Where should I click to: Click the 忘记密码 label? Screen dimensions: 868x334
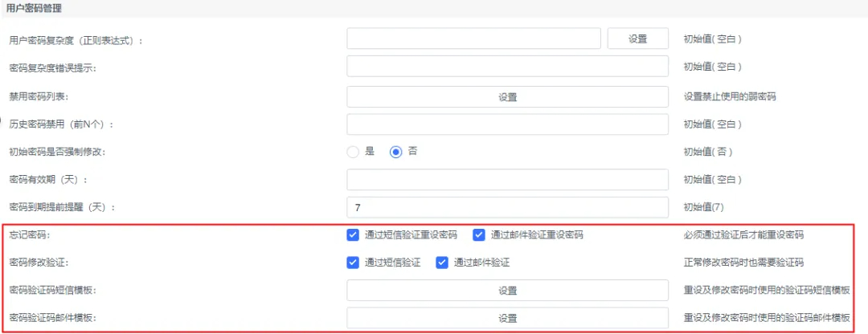[30, 235]
